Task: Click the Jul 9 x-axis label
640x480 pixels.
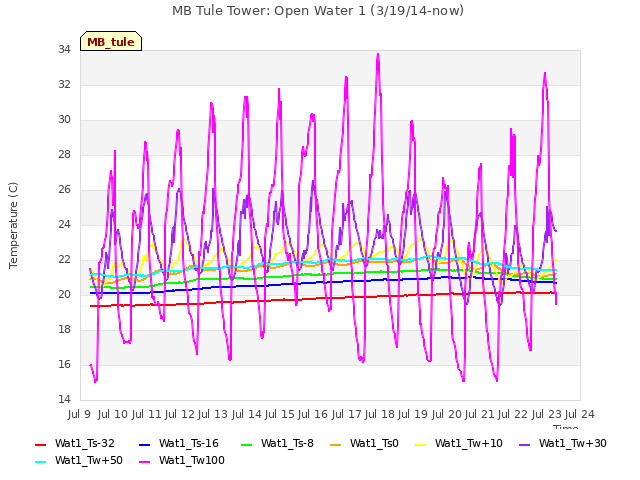Action: coord(79,415)
